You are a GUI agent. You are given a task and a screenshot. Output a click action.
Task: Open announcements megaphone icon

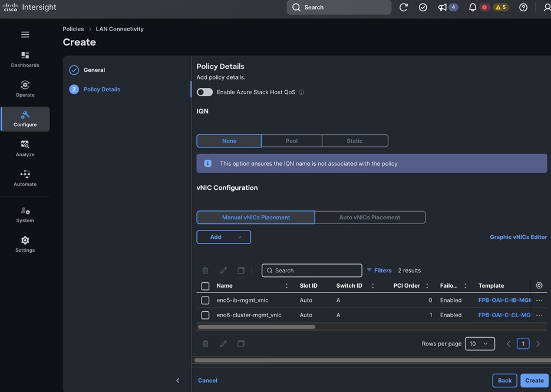pyautogui.click(x=442, y=8)
